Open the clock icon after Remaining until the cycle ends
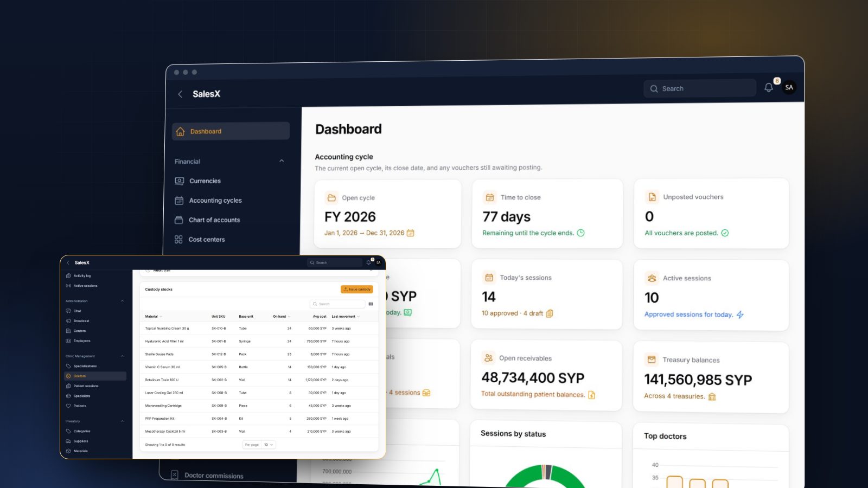The height and width of the screenshot is (488, 868). coord(580,233)
